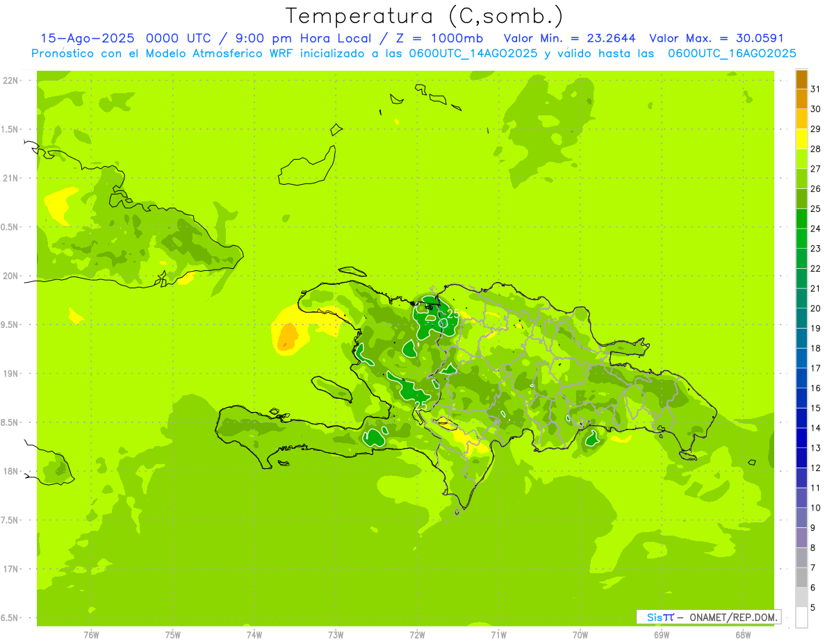Click the "75W" longitude axis label

(x=173, y=635)
